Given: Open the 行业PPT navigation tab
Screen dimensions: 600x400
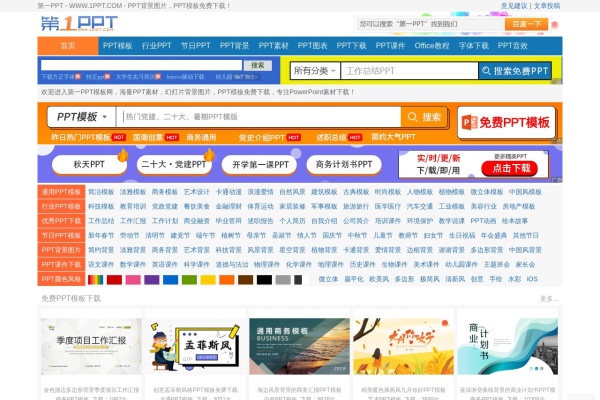Looking at the screenshot, I should pos(156,46).
